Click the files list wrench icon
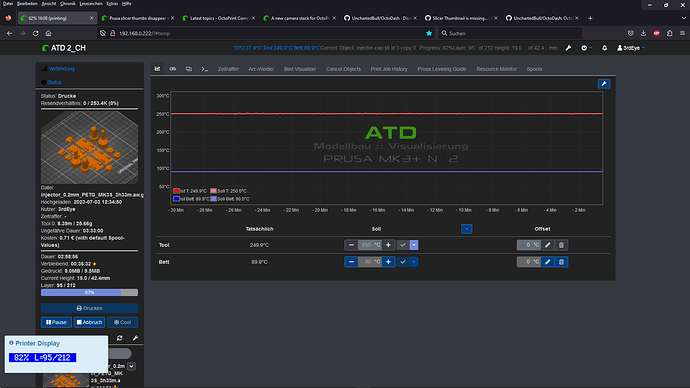Screen dimensions: 690x388 click(x=136, y=338)
